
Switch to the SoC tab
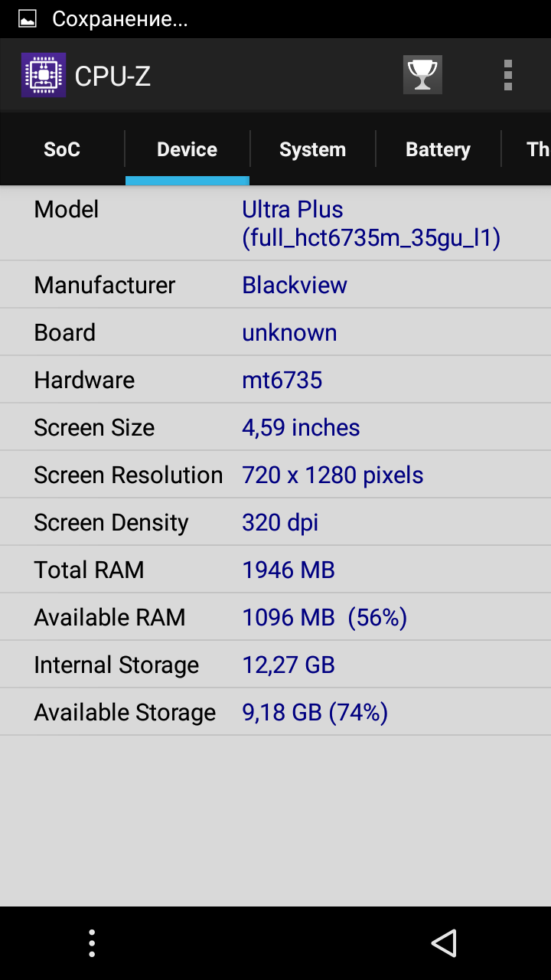(62, 149)
